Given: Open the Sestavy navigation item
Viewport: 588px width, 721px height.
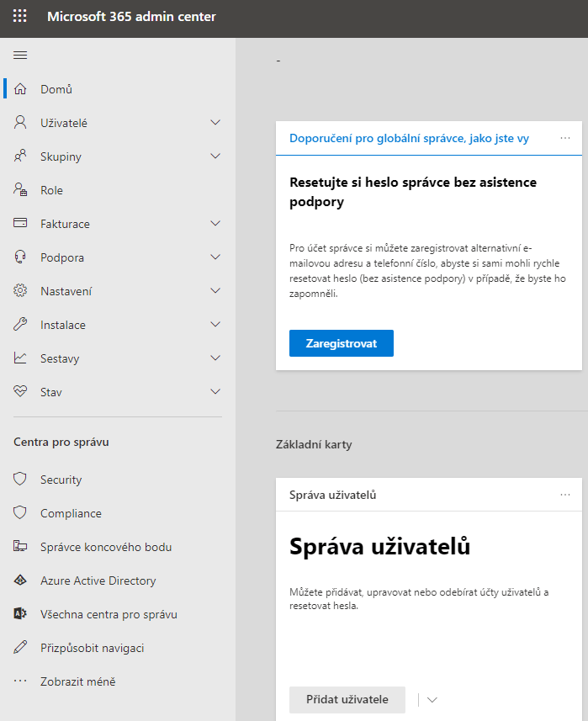Looking at the screenshot, I should [60, 358].
